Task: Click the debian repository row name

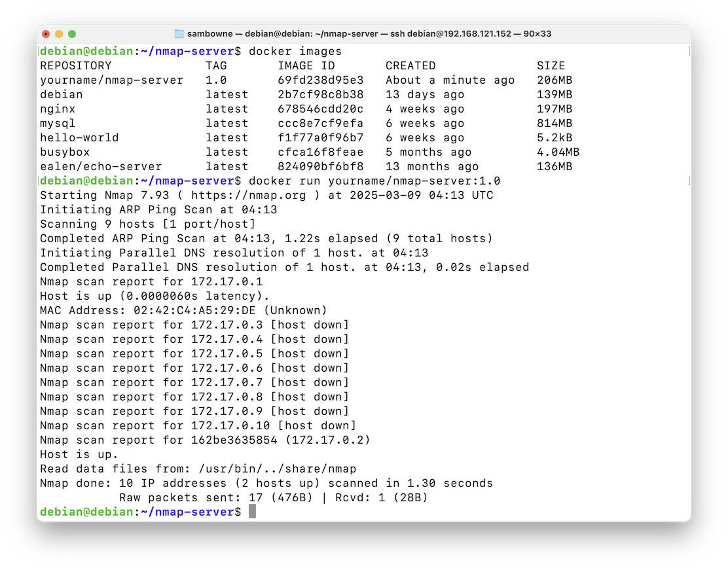Action: point(62,94)
